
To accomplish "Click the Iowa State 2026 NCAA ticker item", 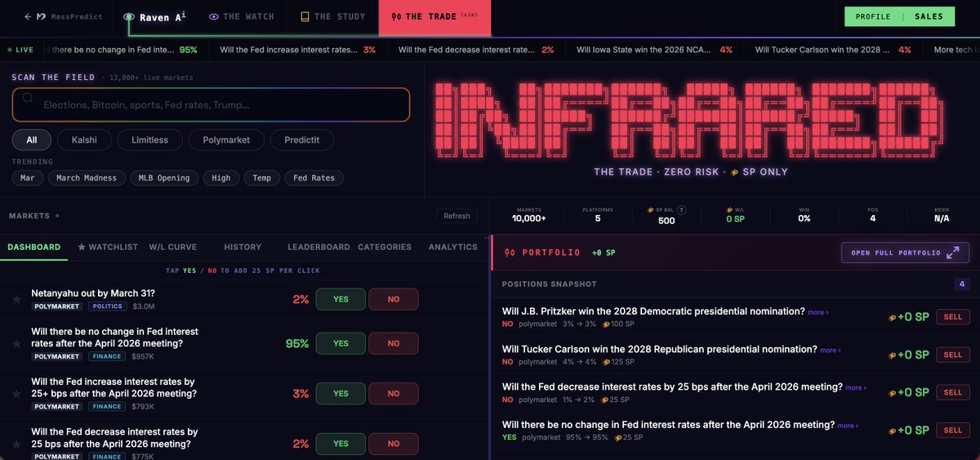I will click(x=654, y=50).
